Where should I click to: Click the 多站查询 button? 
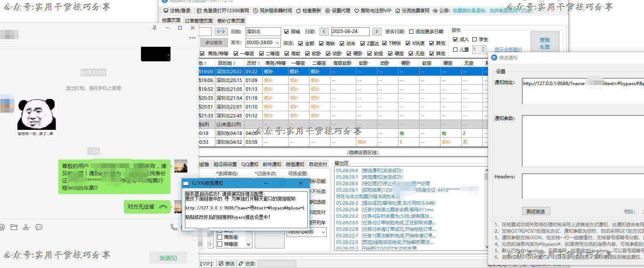pos(214,43)
